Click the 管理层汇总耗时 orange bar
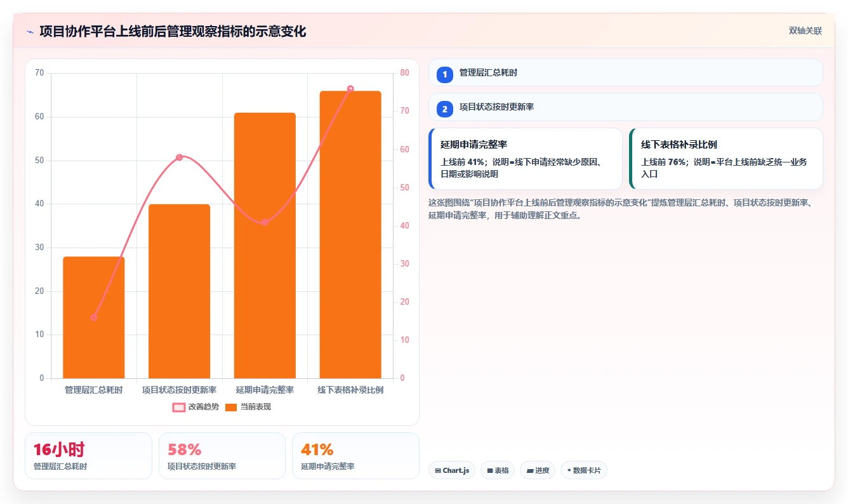The height and width of the screenshot is (504, 848). [94, 317]
